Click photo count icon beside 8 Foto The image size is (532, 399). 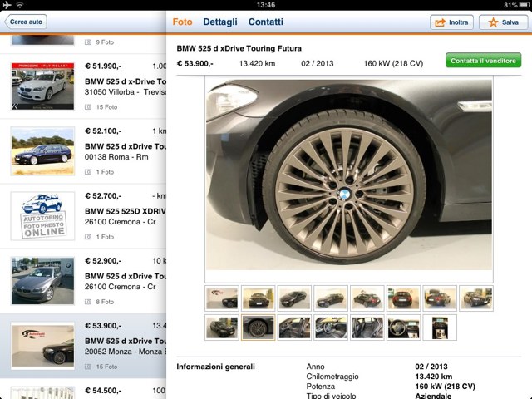89,302
